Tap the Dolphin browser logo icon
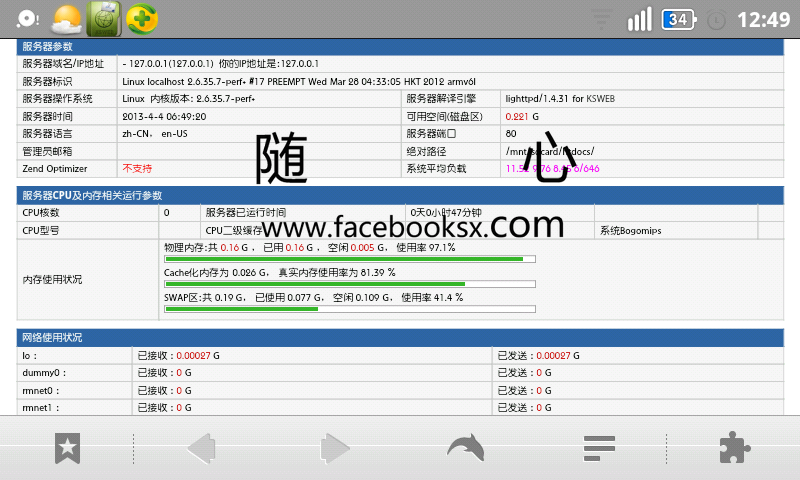This screenshot has height=480, width=800. [466, 448]
